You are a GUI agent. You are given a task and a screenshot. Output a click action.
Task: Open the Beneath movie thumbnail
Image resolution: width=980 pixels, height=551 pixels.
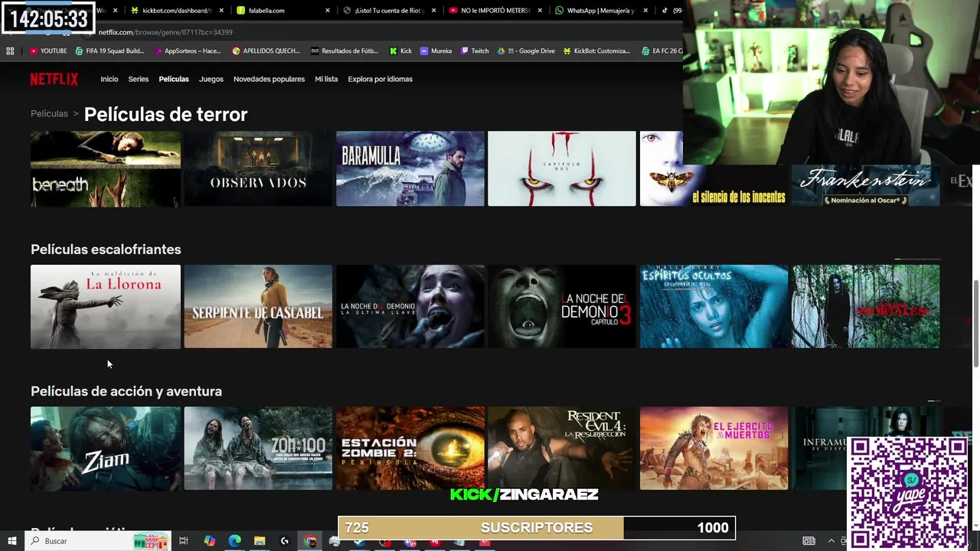106,168
